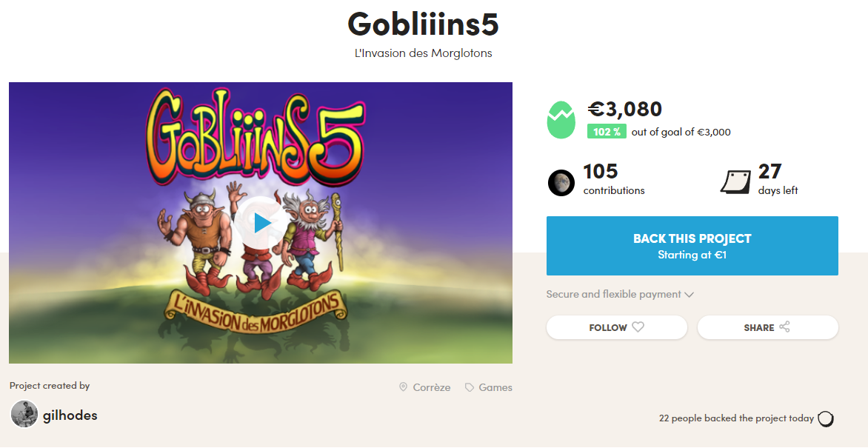This screenshot has height=448, width=868.
Task: Click the Corrèze location pin icon
Action: point(403,387)
